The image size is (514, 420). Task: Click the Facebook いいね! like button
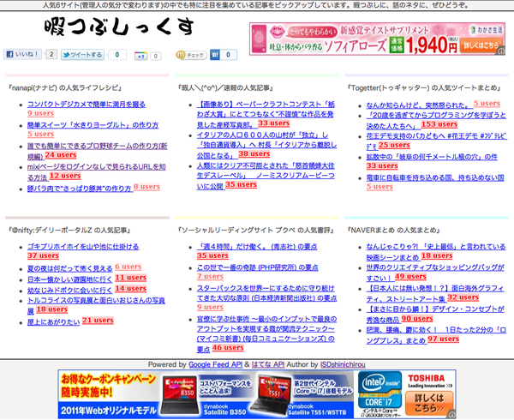click(22, 54)
